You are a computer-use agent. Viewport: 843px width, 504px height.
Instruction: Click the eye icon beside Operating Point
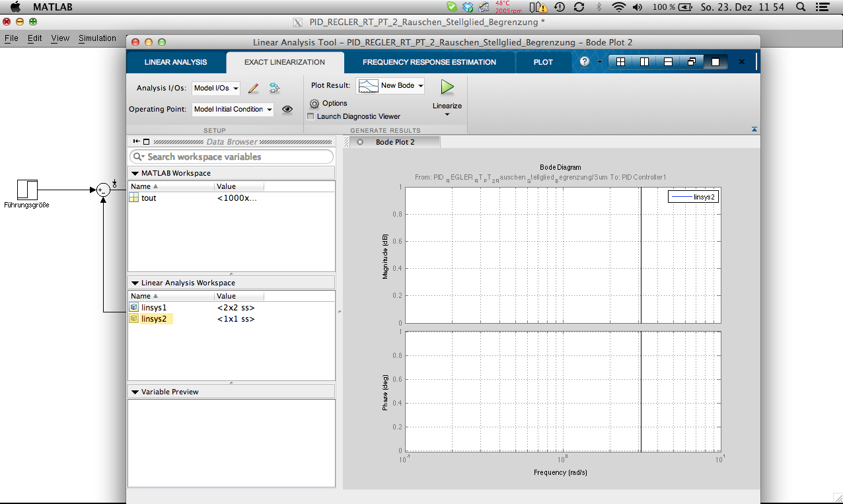coord(287,110)
